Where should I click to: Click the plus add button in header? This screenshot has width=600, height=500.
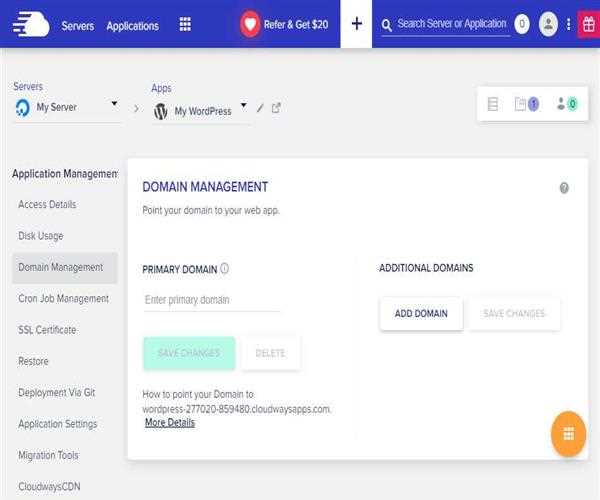click(x=356, y=24)
